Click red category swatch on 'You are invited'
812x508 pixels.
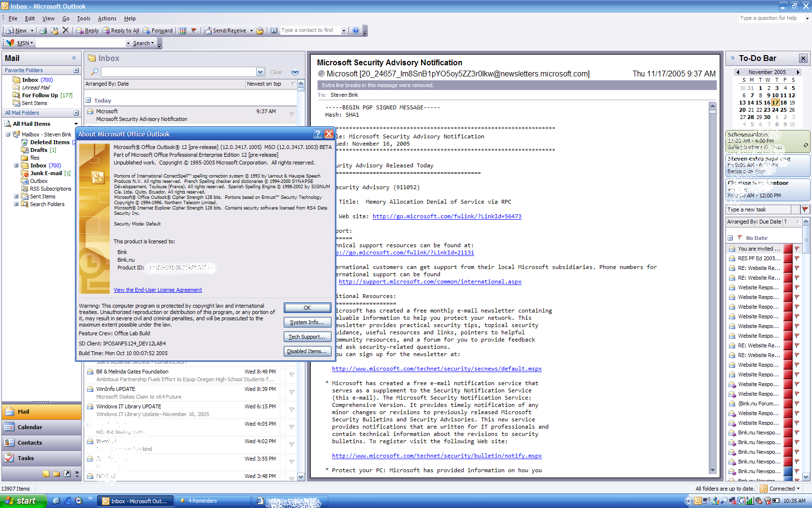pyautogui.click(x=787, y=249)
